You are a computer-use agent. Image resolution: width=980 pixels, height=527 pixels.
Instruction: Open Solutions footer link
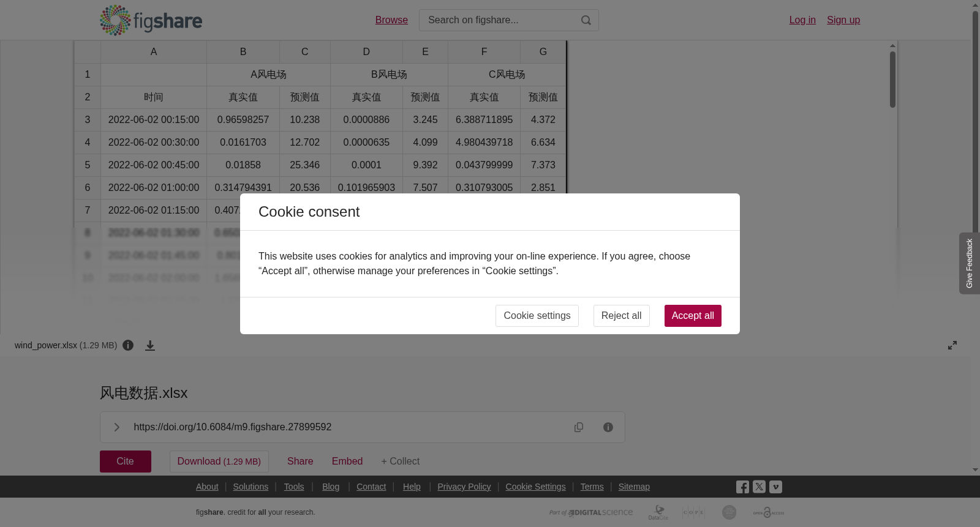251,487
